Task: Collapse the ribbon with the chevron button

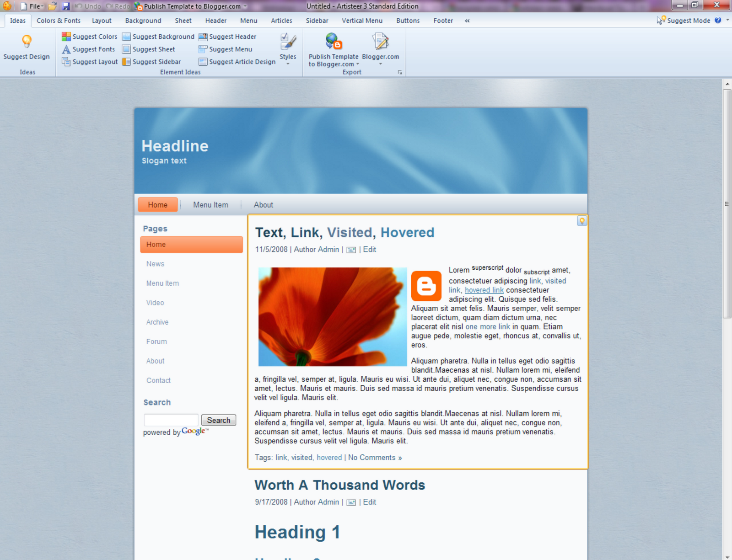Action: tap(467, 21)
